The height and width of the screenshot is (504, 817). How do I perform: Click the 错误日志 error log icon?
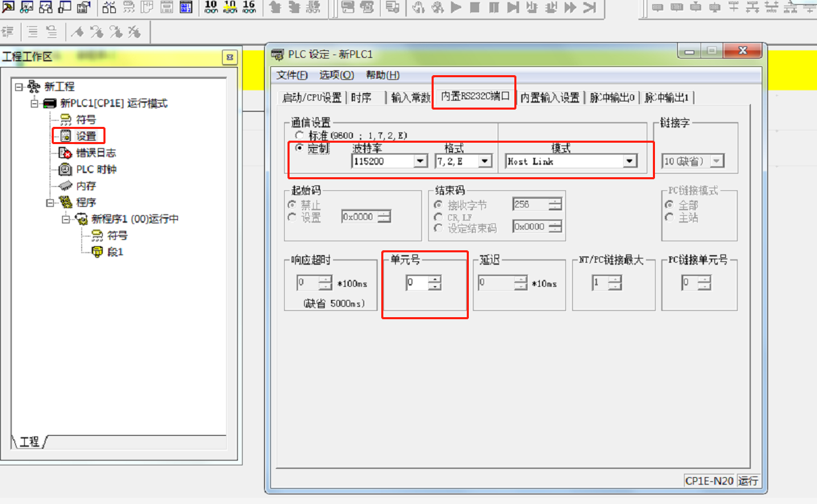pos(65,152)
